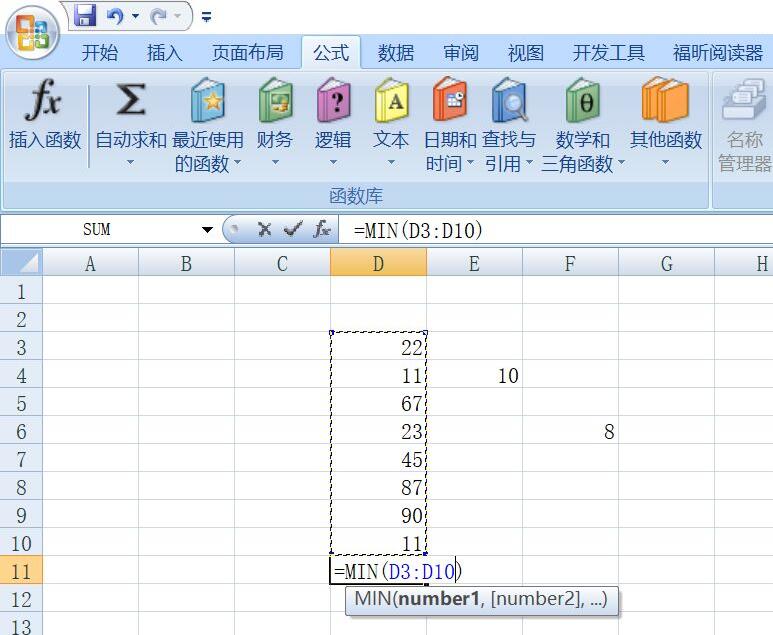Expand the More Functions (其他函数) dropdown arrow
Image resolution: width=773 pixels, height=635 pixels.
(x=666, y=162)
